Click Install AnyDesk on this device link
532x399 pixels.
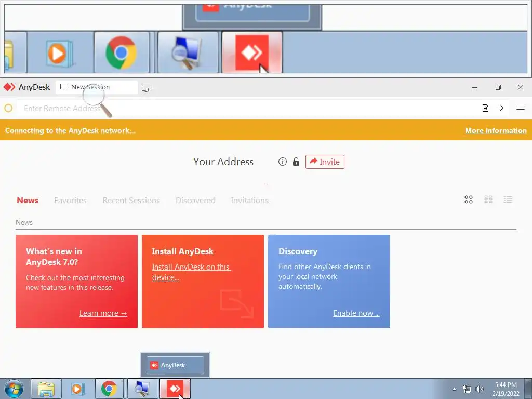tap(191, 272)
